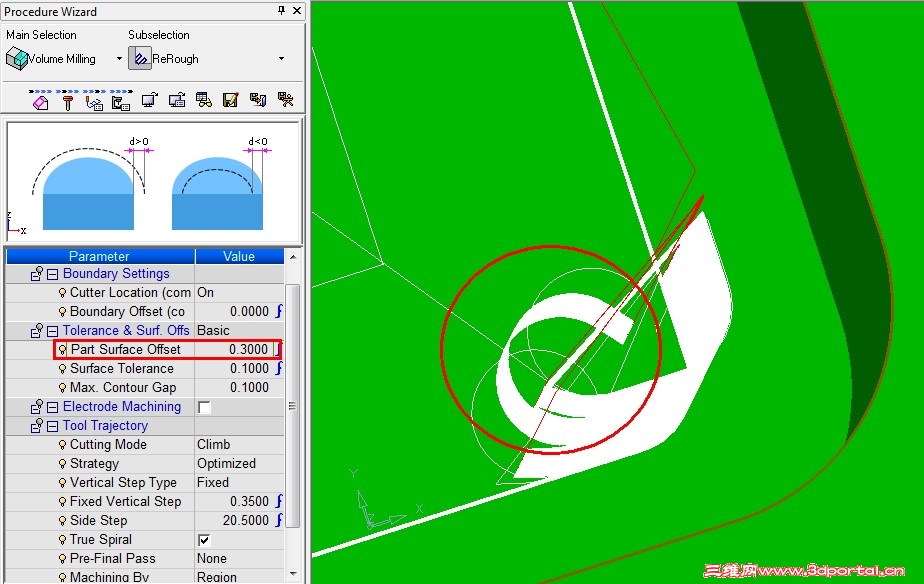The height and width of the screenshot is (584, 924).
Task: Click the Basic value in Tolerance row
Action: pos(239,331)
